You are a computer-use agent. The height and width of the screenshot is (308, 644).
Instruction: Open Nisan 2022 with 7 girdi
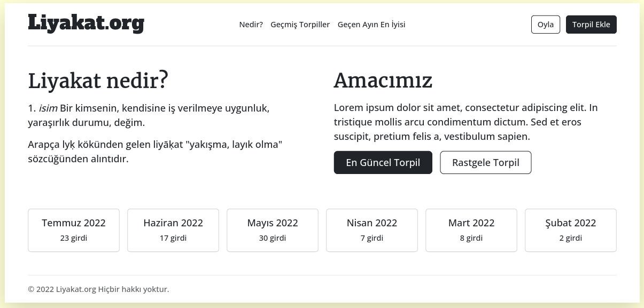[372, 230]
